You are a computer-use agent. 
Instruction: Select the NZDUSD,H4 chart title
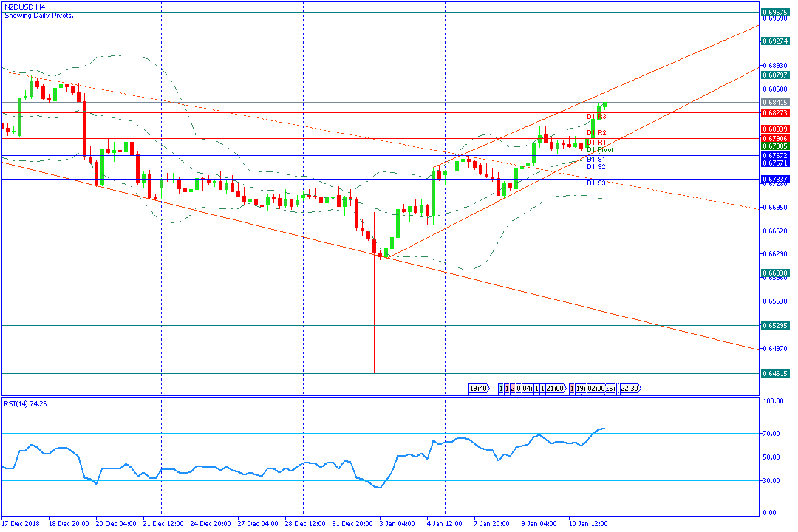(x=25, y=7)
